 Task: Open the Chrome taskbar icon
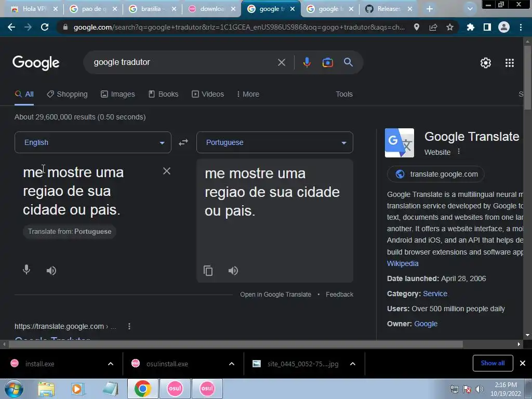point(142,389)
